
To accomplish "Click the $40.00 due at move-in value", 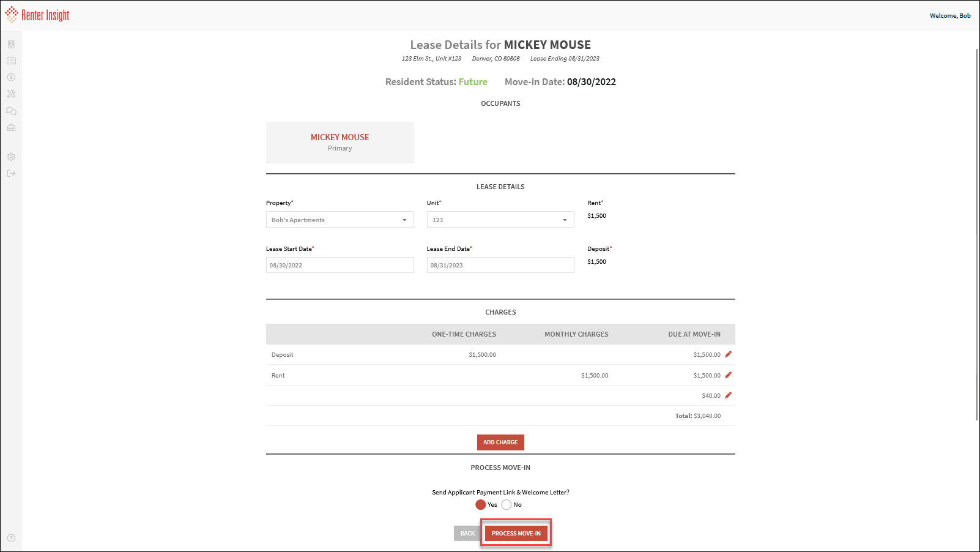I will (711, 396).
